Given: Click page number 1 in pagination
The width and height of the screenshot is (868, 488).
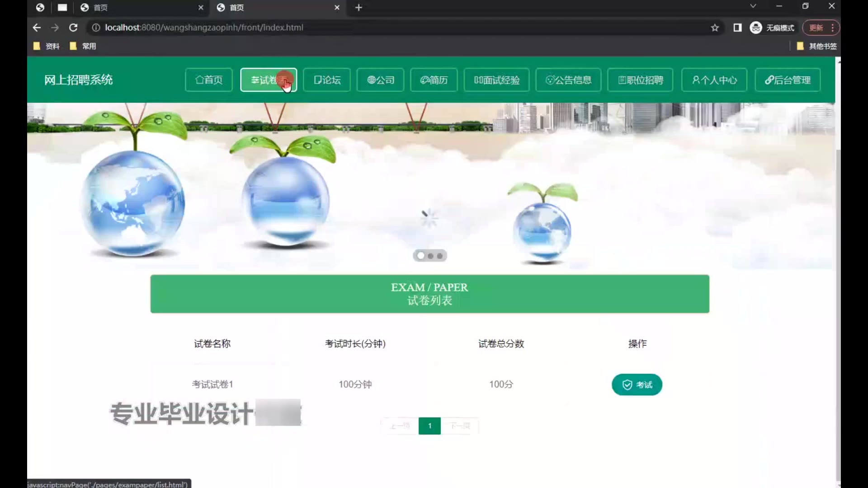Looking at the screenshot, I should pyautogui.click(x=429, y=426).
